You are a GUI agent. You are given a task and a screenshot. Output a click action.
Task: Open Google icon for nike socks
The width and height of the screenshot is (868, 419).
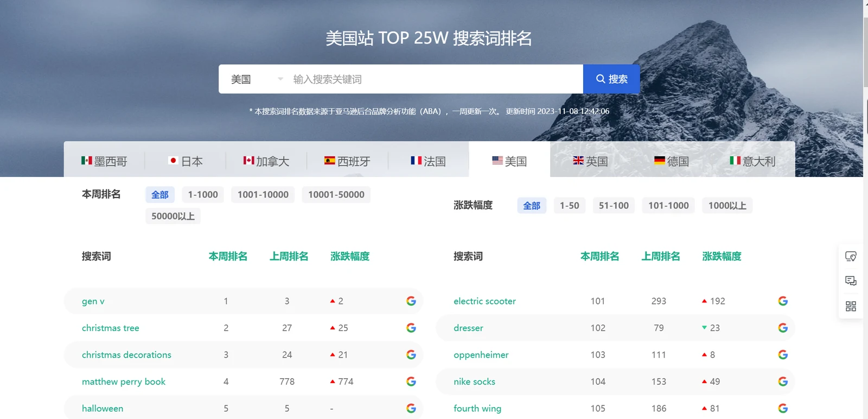(x=783, y=382)
